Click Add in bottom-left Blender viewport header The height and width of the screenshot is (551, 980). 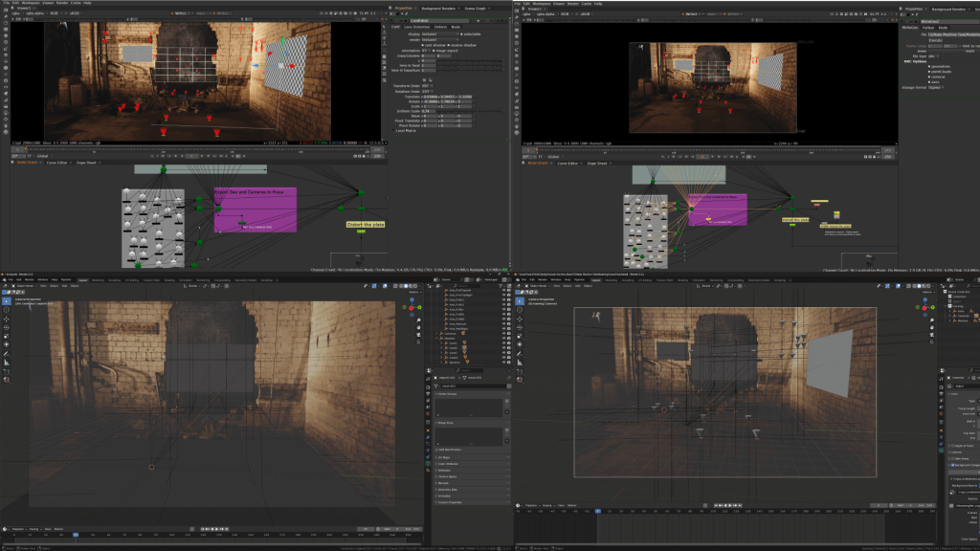64,286
